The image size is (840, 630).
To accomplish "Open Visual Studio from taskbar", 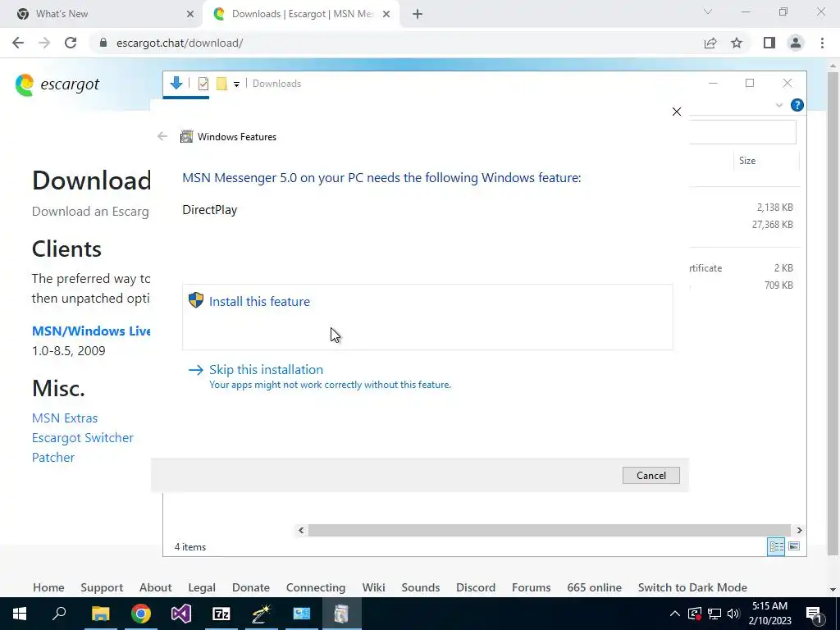I will coord(181,614).
